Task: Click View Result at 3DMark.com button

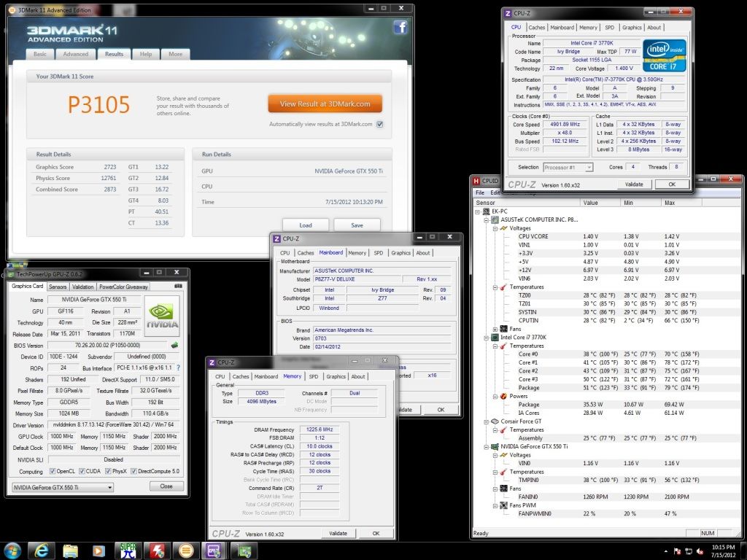Action: 325,104
